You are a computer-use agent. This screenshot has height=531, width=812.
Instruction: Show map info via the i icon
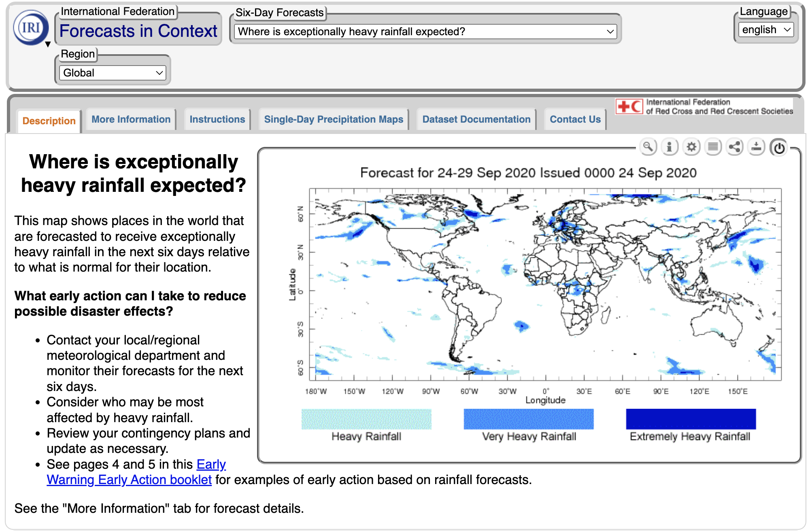point(670,147)
